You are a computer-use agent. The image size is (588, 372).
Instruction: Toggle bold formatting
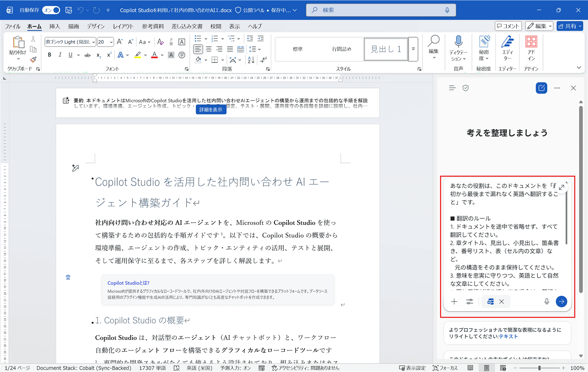(49, 55)
